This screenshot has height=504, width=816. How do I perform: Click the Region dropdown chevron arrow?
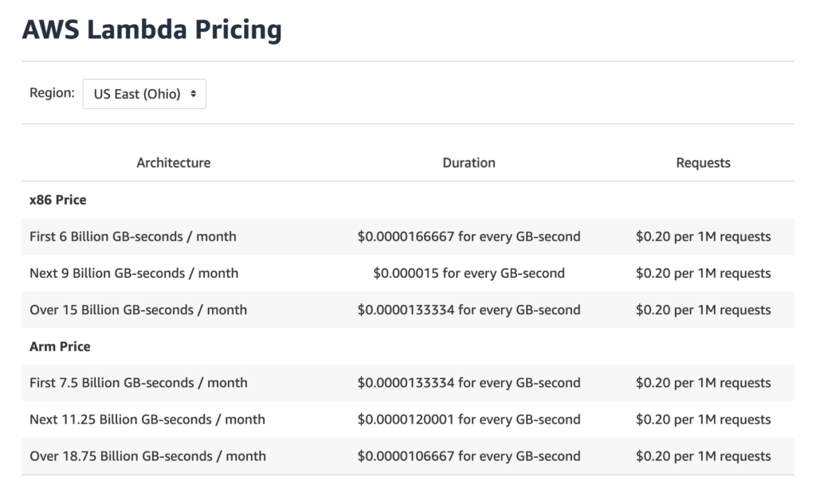pos(194,93)
